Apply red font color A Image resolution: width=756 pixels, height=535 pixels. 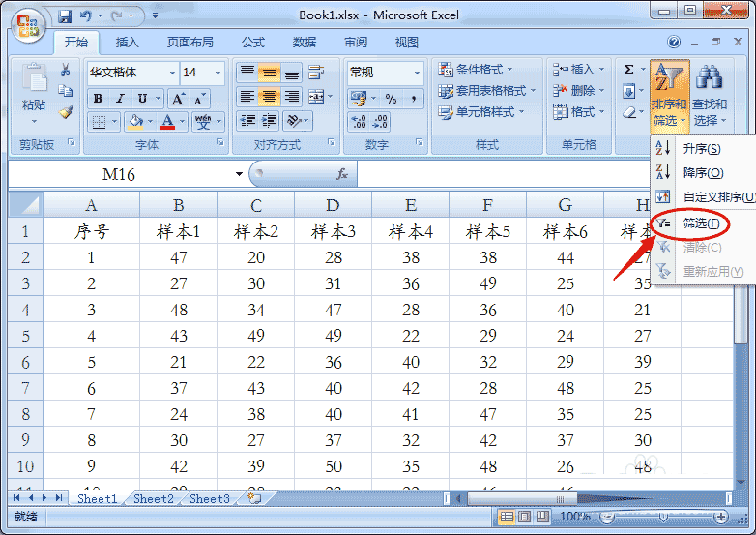click(167, 122)
